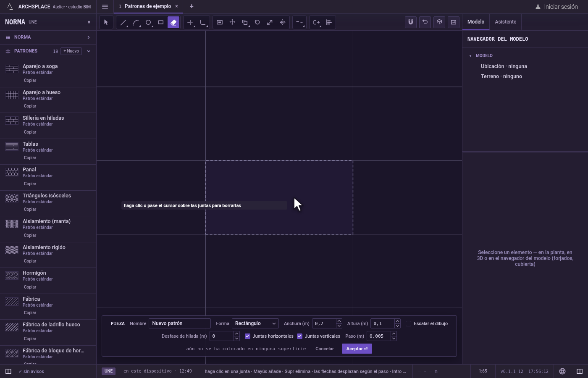Click the undo arrow icon
The width and height of the screenshot is (588, 378).
point(425,22)
